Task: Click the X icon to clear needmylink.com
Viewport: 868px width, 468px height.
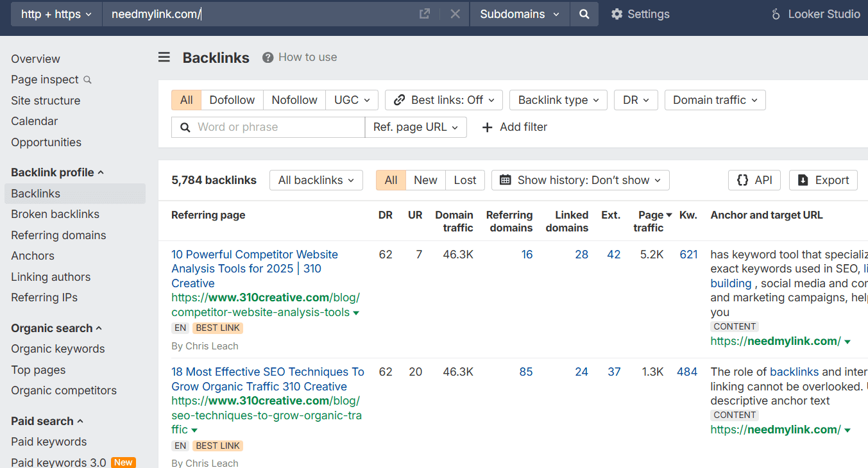Action: [455, 13]
